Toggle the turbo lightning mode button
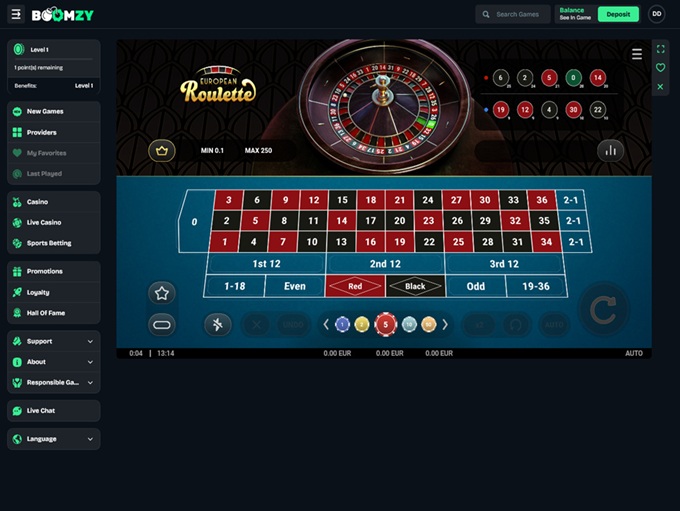 (x=218, y=324)
